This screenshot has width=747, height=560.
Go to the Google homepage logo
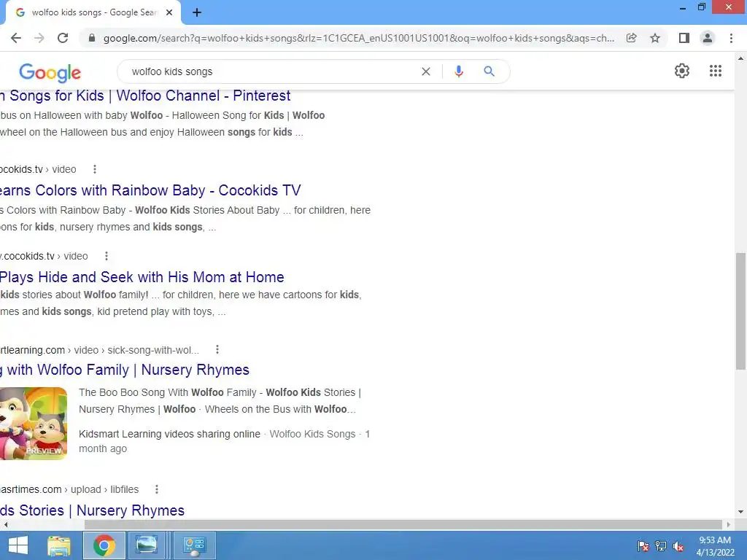[50, 72]
